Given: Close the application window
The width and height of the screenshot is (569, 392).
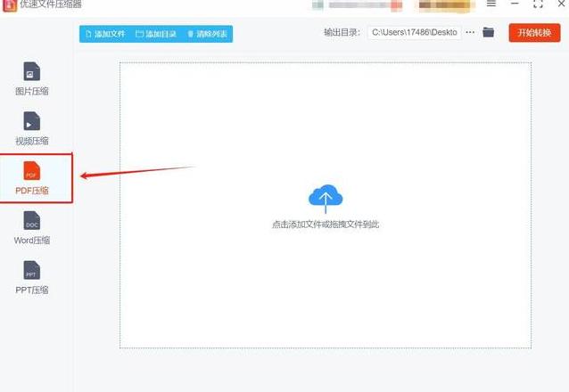Looking at the screenshot, I should click(x=561, y=4).
